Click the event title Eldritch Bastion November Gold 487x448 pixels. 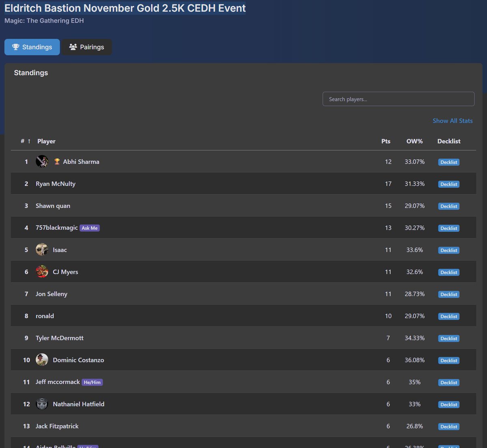coord(125,8)
